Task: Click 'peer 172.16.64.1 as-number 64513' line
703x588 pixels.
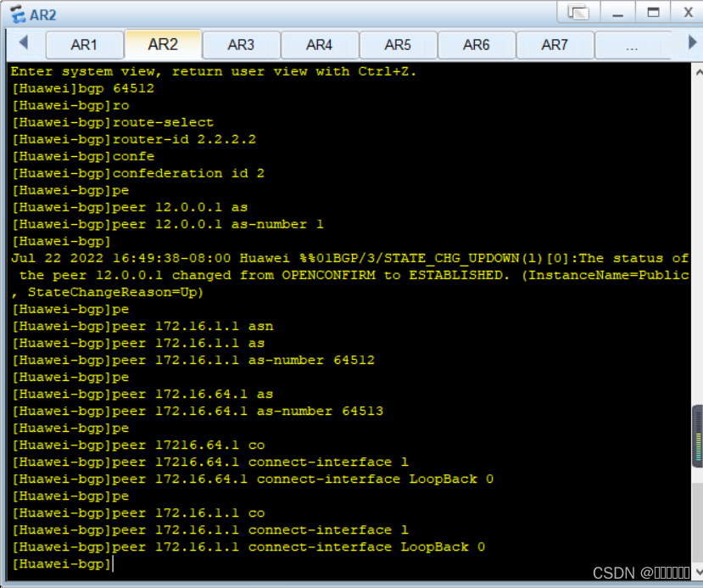Action: (x=198, y=412)
